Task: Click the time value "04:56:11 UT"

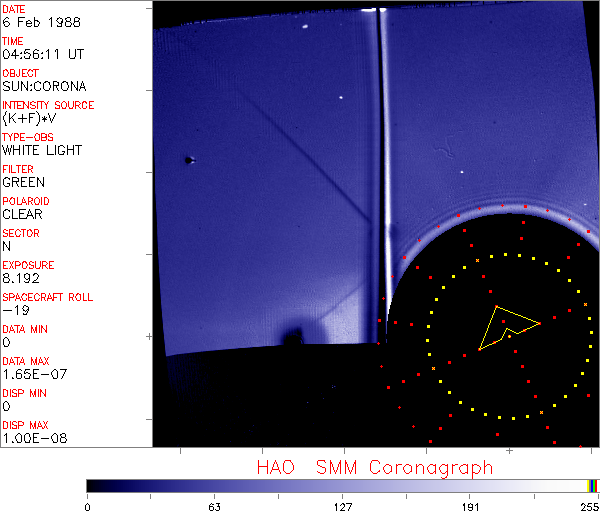Action: coord(41,54)
